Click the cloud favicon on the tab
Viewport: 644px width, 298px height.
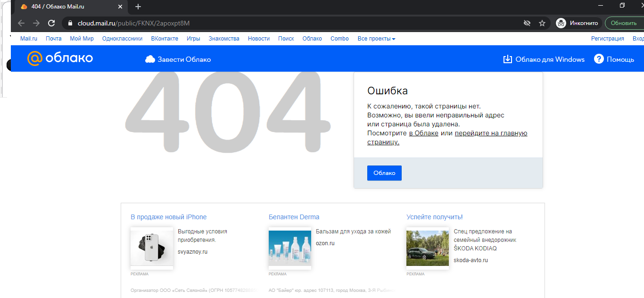pos(24,7)
